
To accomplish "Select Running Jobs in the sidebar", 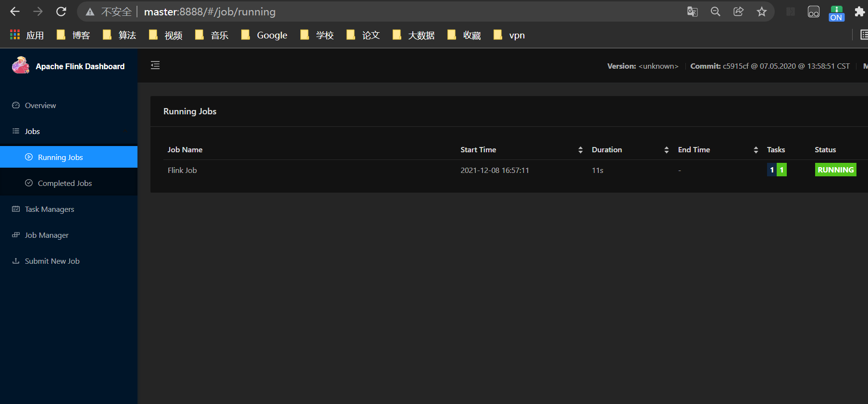I will (x=69, y=157).
